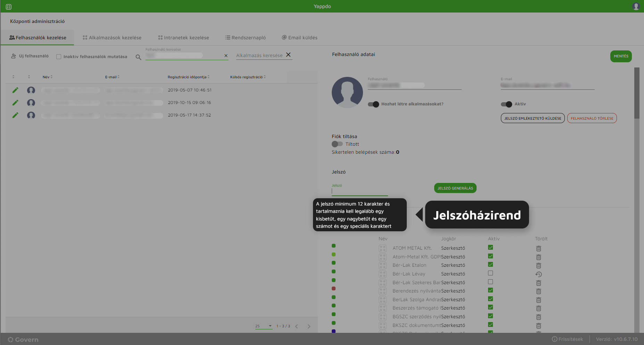Click the MENTÉS save button
This screenshot has width=644, height=345.
point(621,56)
